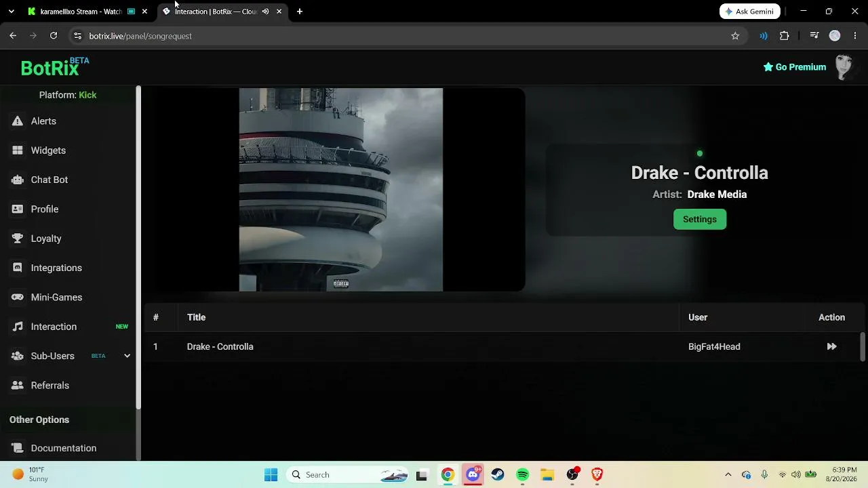Click the green Settings button

coord(700,219)
